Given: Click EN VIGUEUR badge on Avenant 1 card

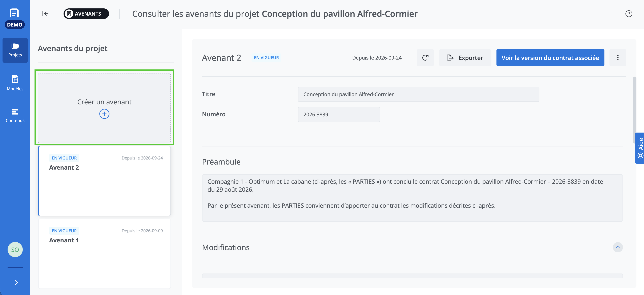Looking at the screenshot, I should (64, 231).
